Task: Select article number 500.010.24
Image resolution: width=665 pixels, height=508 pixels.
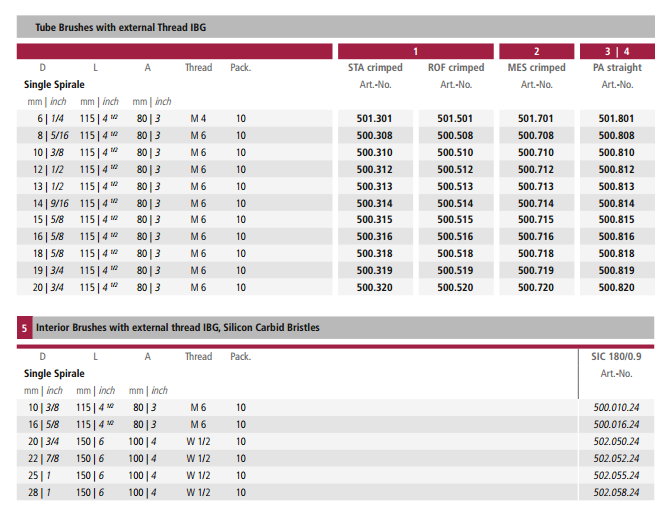Action: [616, 407]
